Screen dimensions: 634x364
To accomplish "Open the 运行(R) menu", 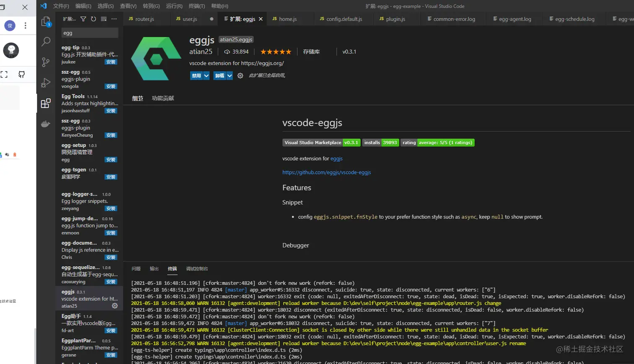I will tap(174, 6).
